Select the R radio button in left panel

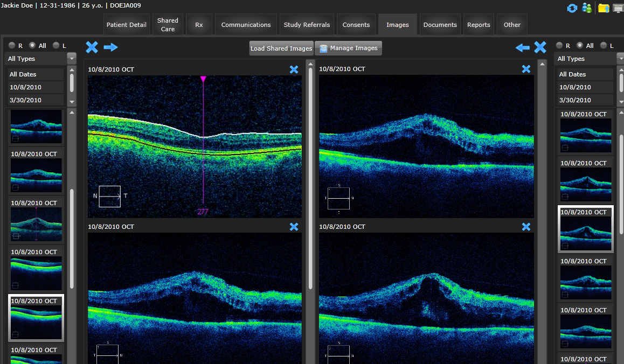(x=12, y=45)
